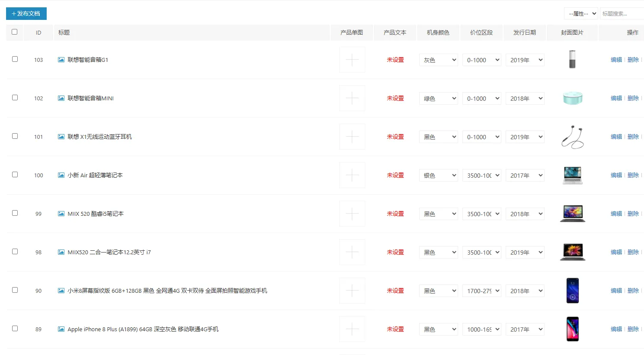Open cover thumbnail of 联想智能音箱MINI
The height and width of the screenshot is (355, 644).
(573, 98)
